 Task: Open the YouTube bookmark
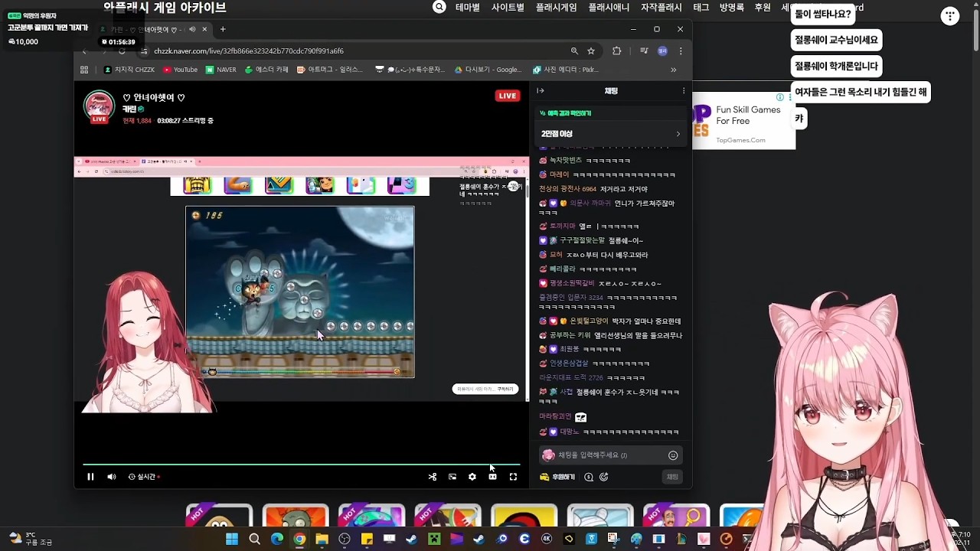pos(181,70)
